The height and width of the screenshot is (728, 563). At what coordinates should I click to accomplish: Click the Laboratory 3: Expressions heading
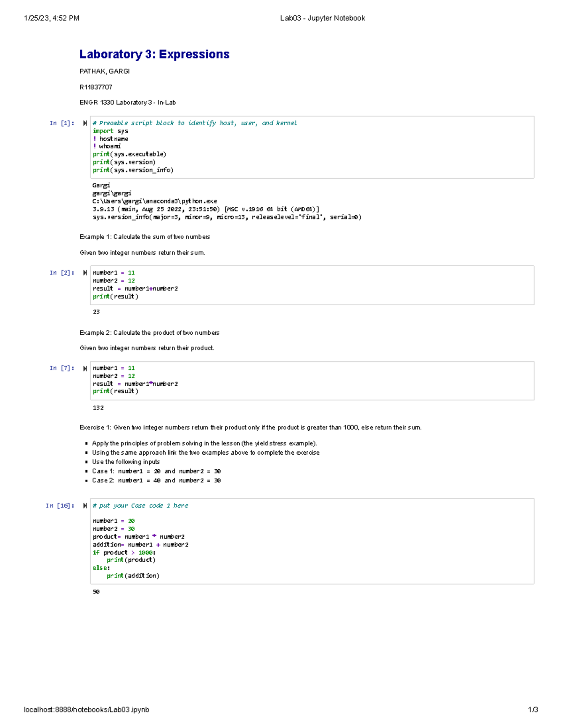pyautogui.click(x=154, y=54)
